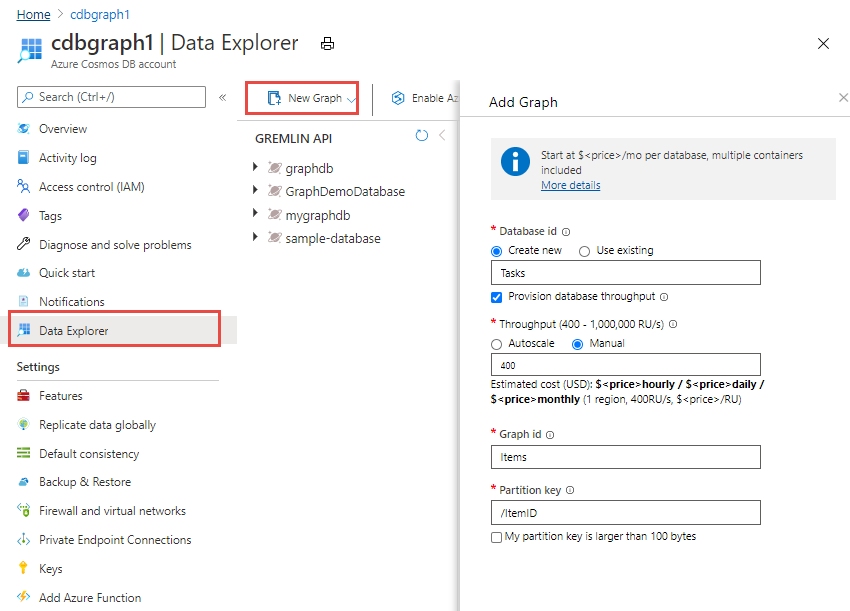Viewport: 850px width, 611px height.
Task: Click the print icon beside Data Explorer title
Action: click(327, 44)
